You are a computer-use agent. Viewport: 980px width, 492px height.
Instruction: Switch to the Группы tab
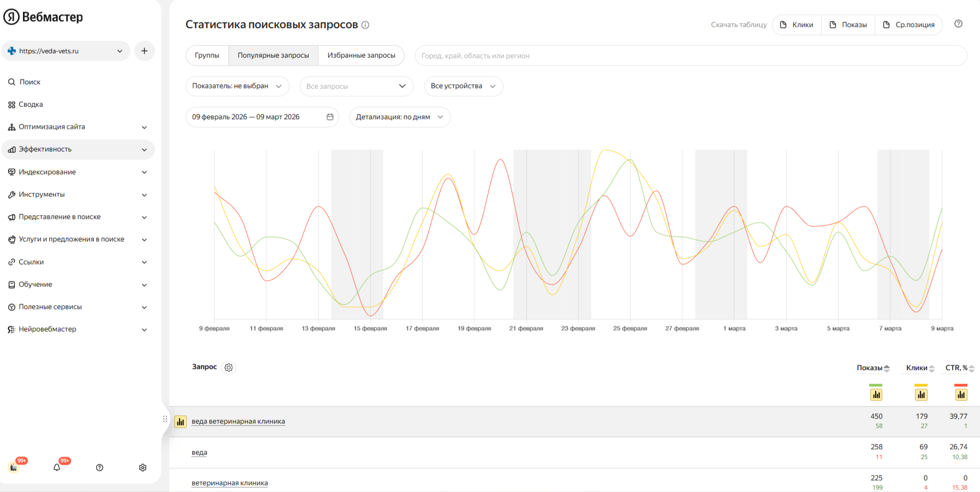pyautogui.click(x=207, y=55)
